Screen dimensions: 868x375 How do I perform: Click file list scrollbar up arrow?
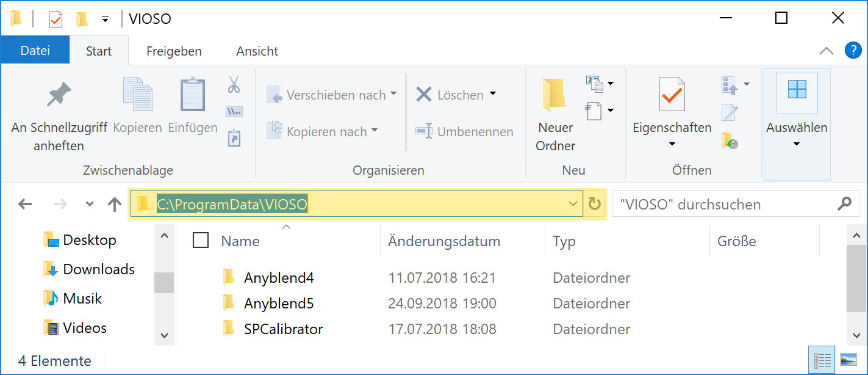pos(856,236)
